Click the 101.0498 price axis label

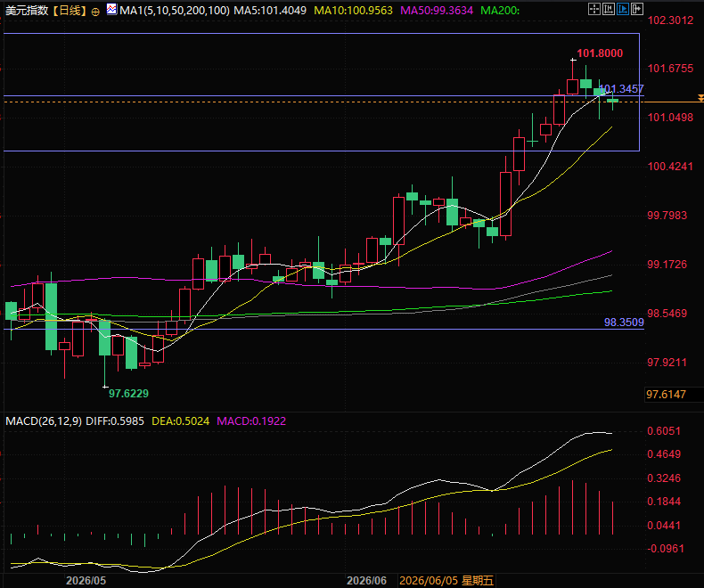(x=670, y=117)
